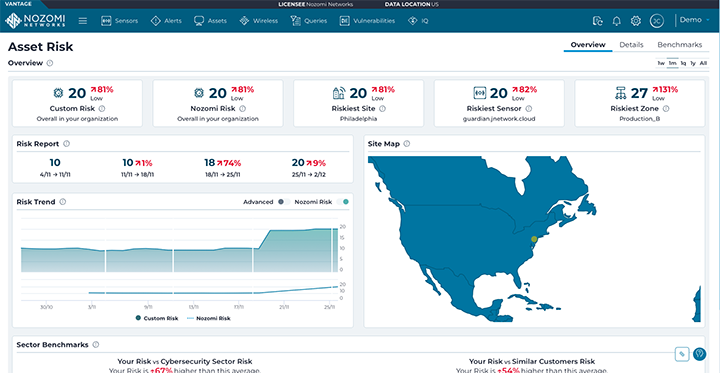Click the info icon beside Risk Report
This screenshot has height=373, width=720.
pos(66,144)
